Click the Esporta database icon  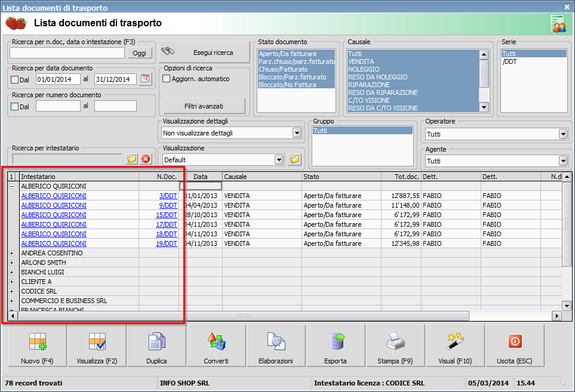pyautogui.click(x=336, y=345)
